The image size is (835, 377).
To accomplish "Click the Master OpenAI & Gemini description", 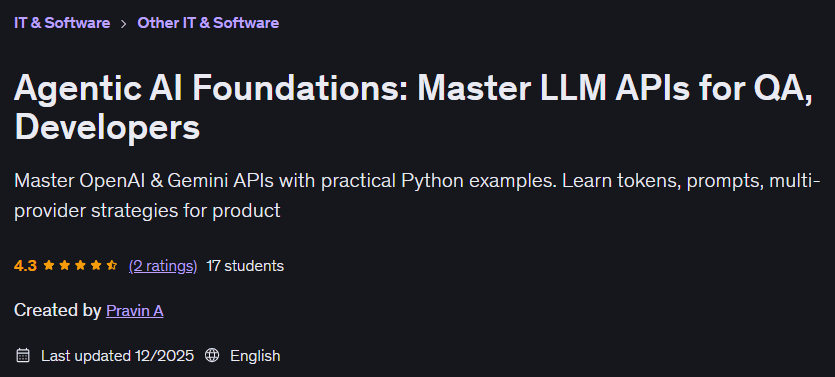I will coord(417,196).
